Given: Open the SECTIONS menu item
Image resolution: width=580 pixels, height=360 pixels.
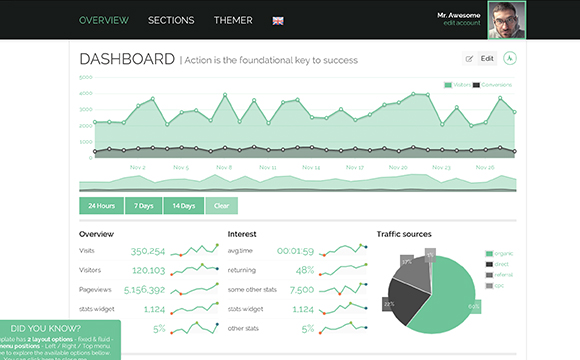Looking at the screenshot, I should click(x=171, y=20).
